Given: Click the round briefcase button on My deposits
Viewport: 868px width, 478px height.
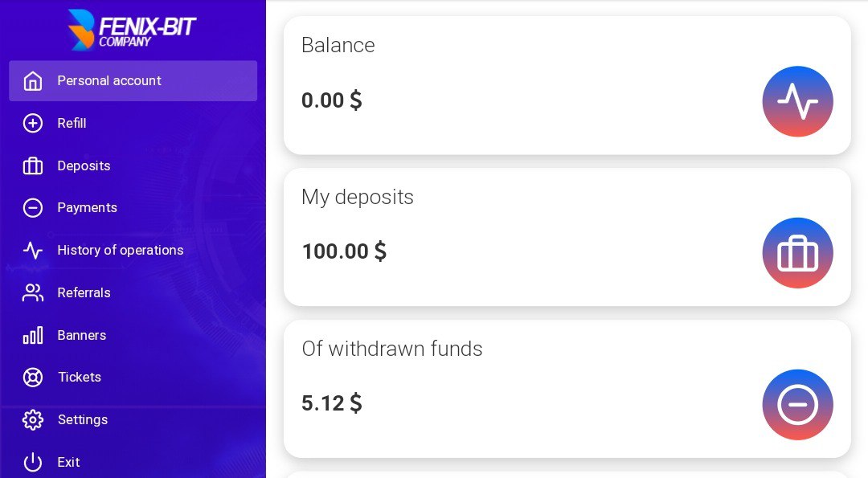Looking at the screenshot, I should point(798,253).
